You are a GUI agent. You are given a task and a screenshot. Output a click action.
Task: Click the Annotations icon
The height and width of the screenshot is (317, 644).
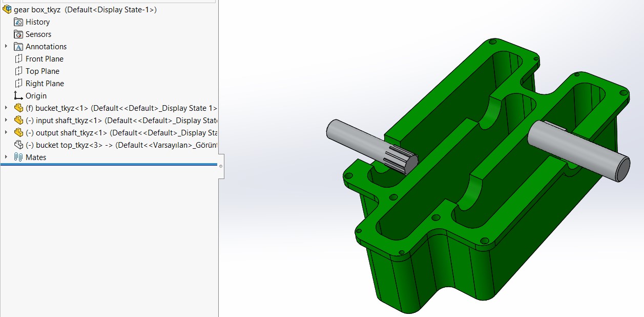(x=18, y=46)
